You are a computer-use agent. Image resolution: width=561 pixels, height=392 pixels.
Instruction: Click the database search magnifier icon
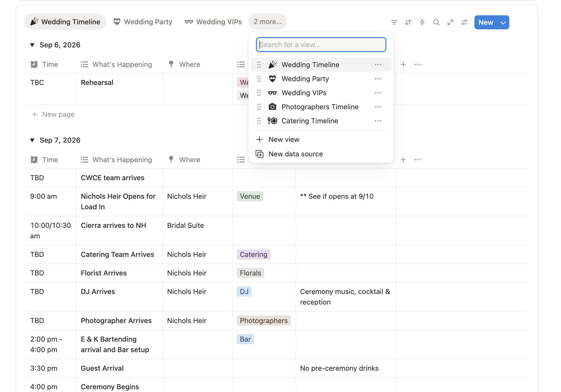tap(436, 22)
